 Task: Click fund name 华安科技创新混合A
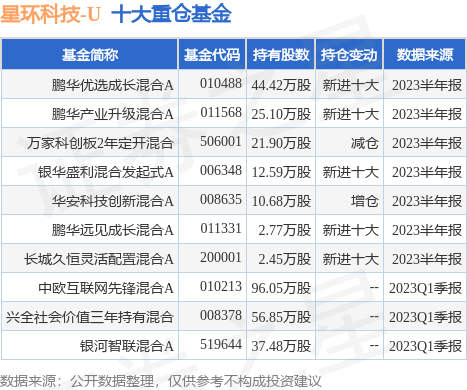112,201
